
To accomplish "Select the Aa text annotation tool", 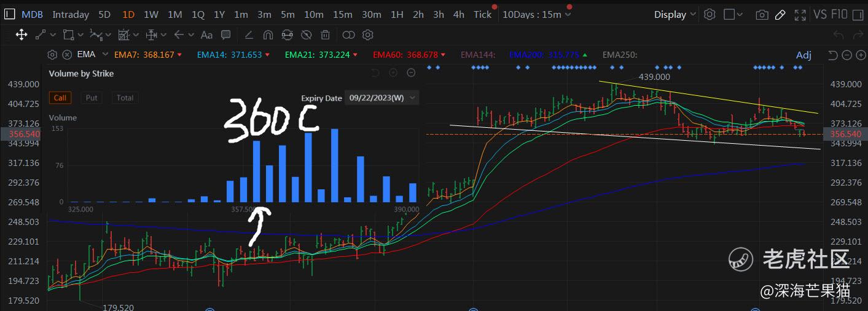I will (206, 35).
